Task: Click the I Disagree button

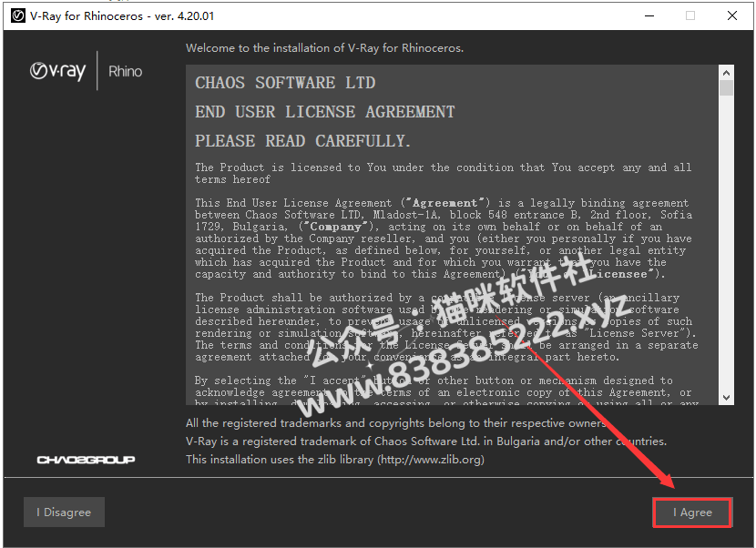Action: (64, 512)
